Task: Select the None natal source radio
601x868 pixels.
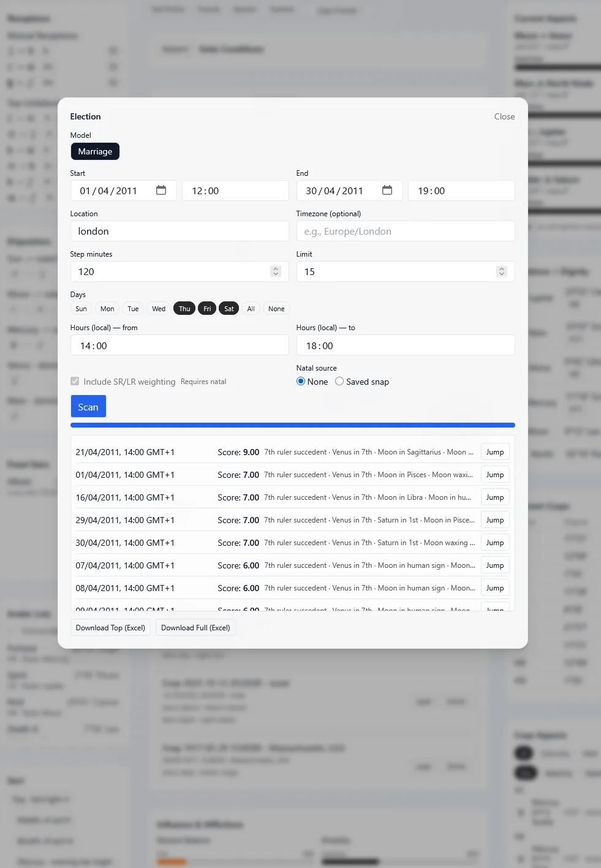Action: click(x=301, y=382)
